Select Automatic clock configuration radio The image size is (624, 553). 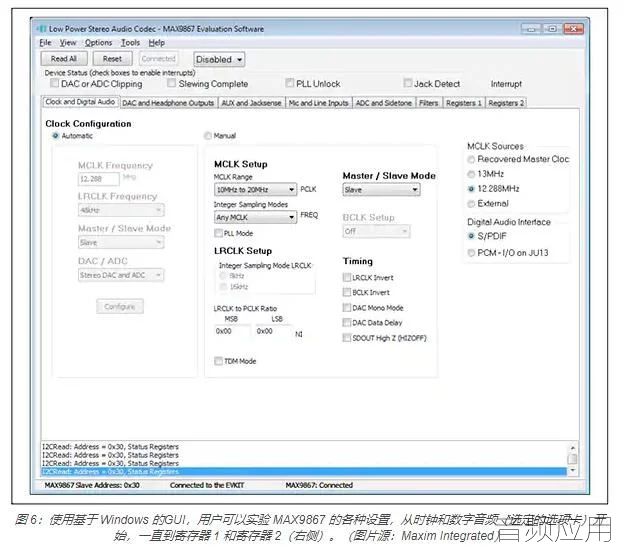56,136
